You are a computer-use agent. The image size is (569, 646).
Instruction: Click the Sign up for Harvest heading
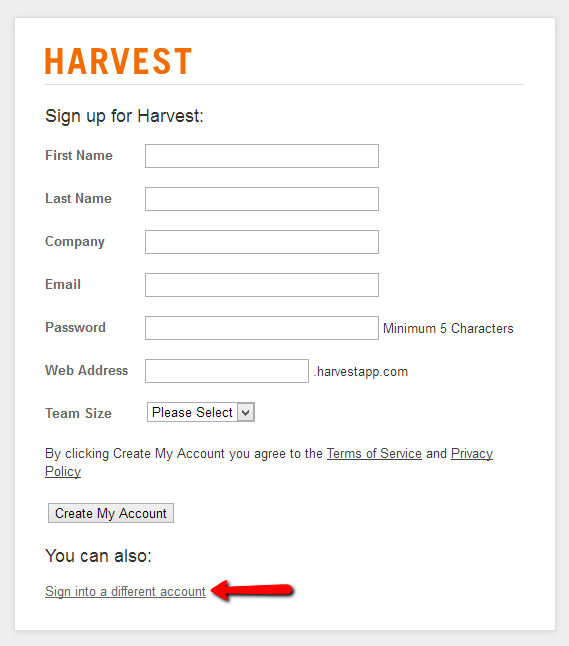pyautogui.click(x=124, y=116)
